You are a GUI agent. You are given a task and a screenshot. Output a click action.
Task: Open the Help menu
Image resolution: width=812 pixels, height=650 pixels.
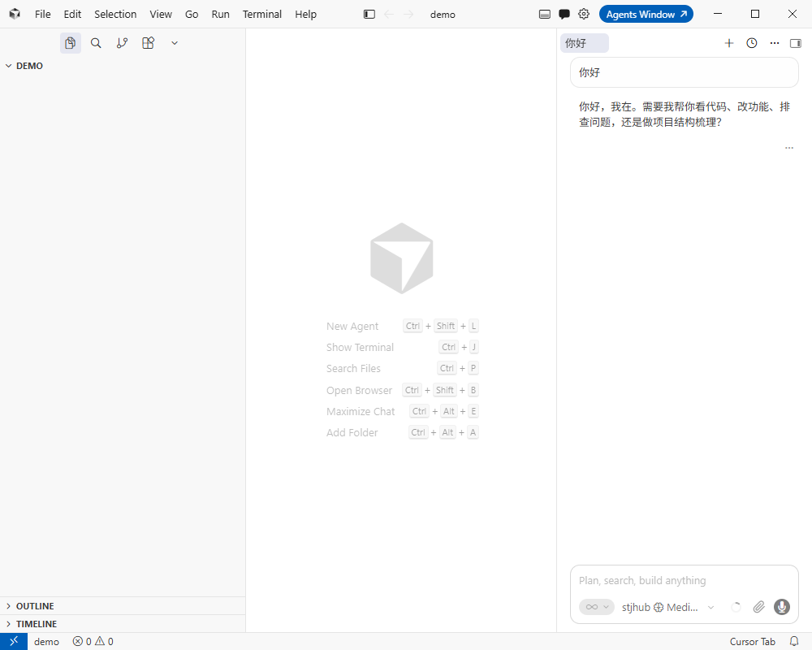point(305,14)
